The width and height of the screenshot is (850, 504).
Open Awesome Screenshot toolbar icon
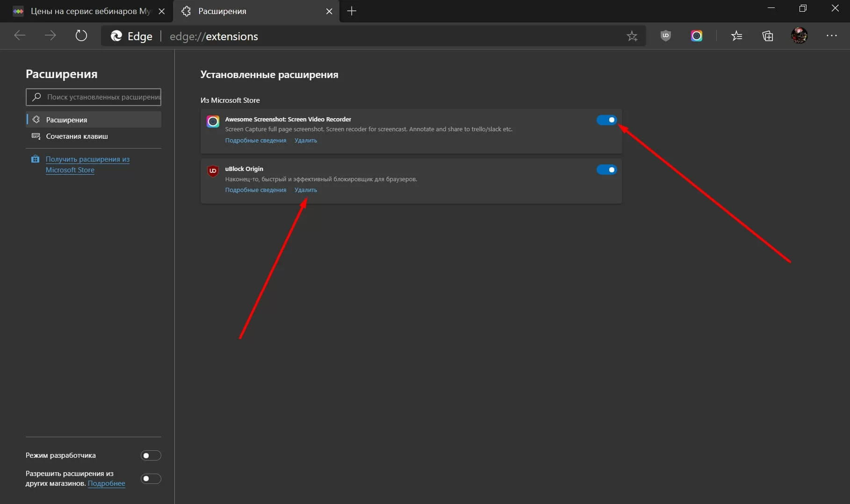[x=697, y=36]
